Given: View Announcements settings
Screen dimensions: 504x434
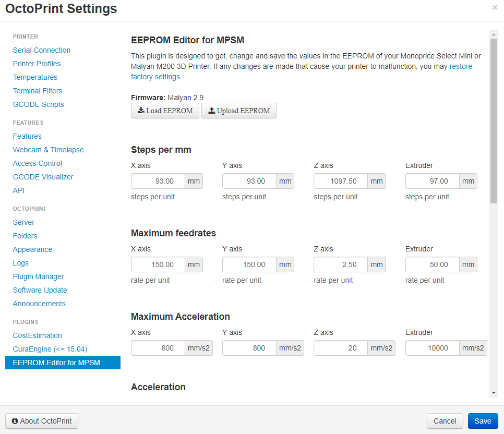Looking at the screenshot, I should coord(39,304).
